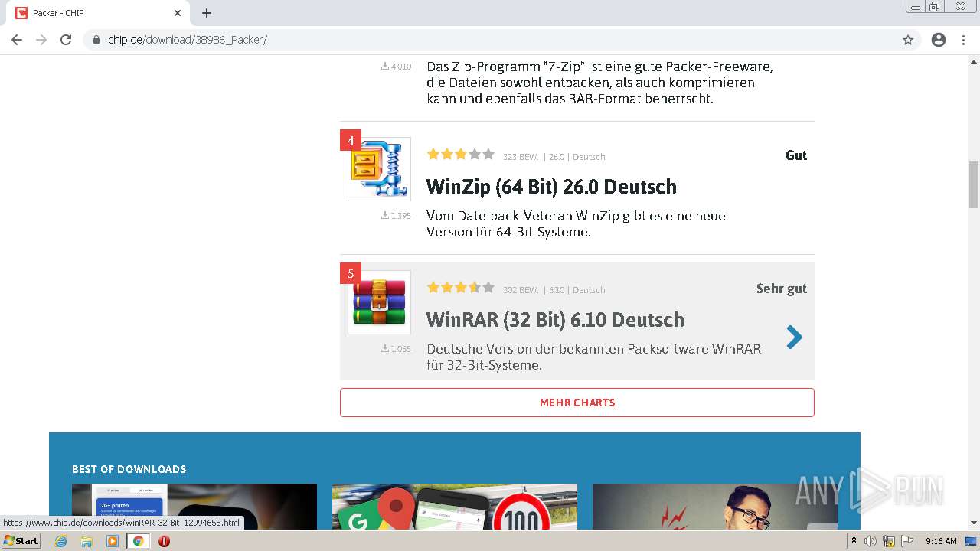This screenshot has width=980, height=551.
Task: Bookmark this page with the star
Action: [908, 40]
